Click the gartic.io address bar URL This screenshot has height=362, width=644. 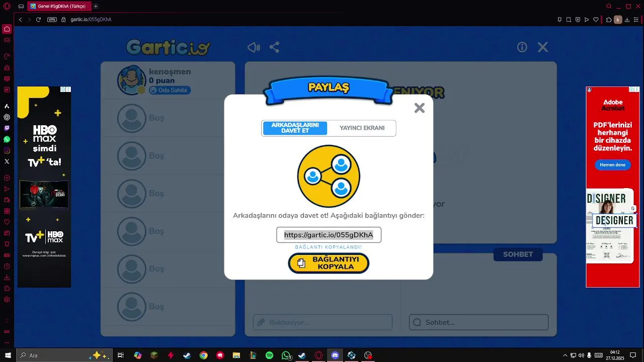(91, 20)
